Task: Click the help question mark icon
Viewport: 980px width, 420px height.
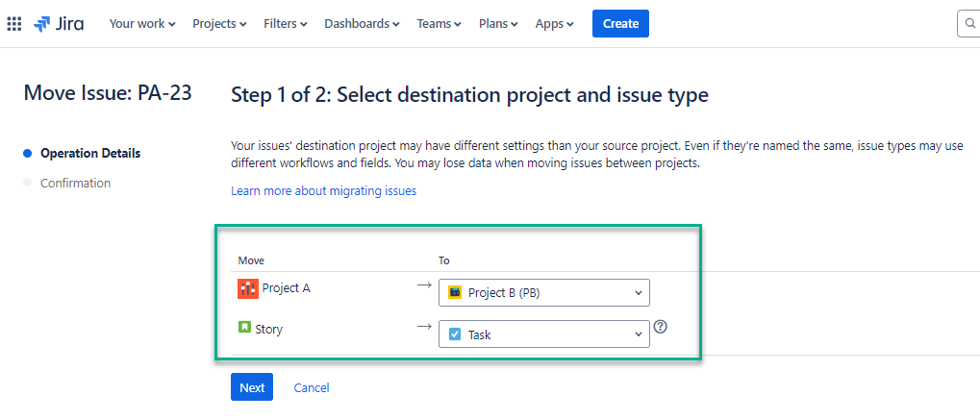Action: (660, 327)
